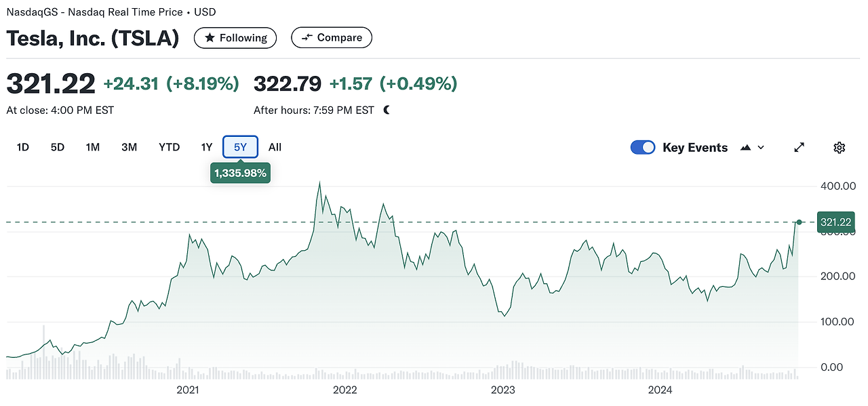
Task: Select the 1Y time range
Action: (x=207, y=147)
